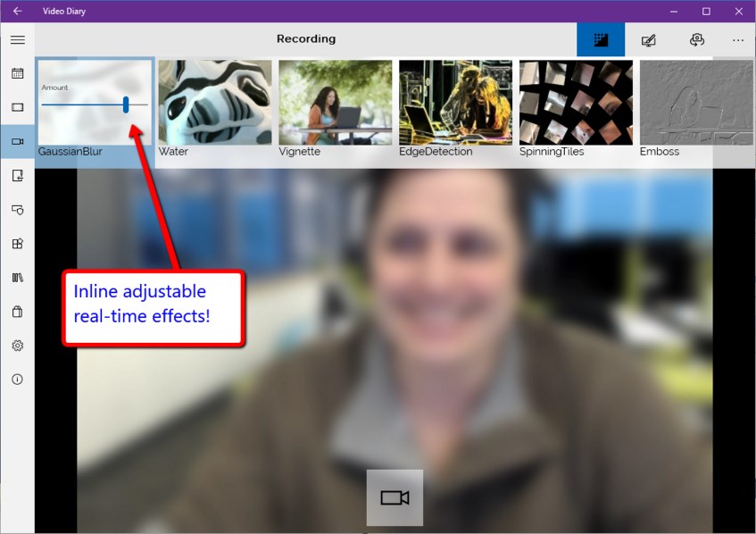756x534 pixels.
Task: Select the Water effect thumbnail
Action: pyautogui.click(x=215, y=103)
